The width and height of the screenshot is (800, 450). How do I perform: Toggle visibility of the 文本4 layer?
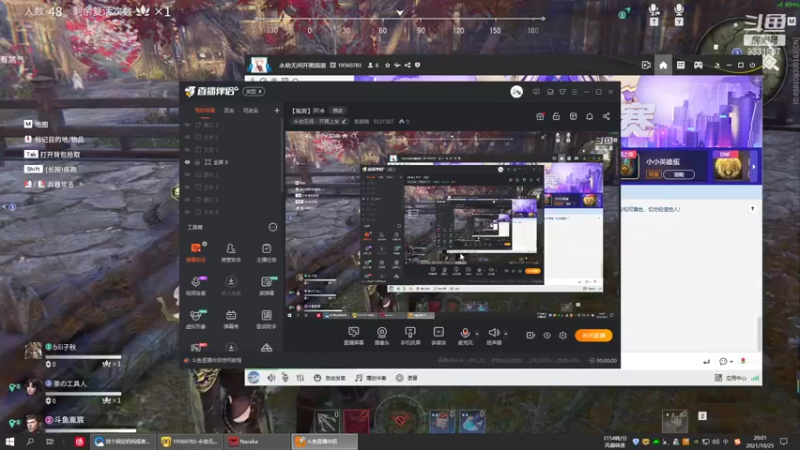click(x=187, y=212)
